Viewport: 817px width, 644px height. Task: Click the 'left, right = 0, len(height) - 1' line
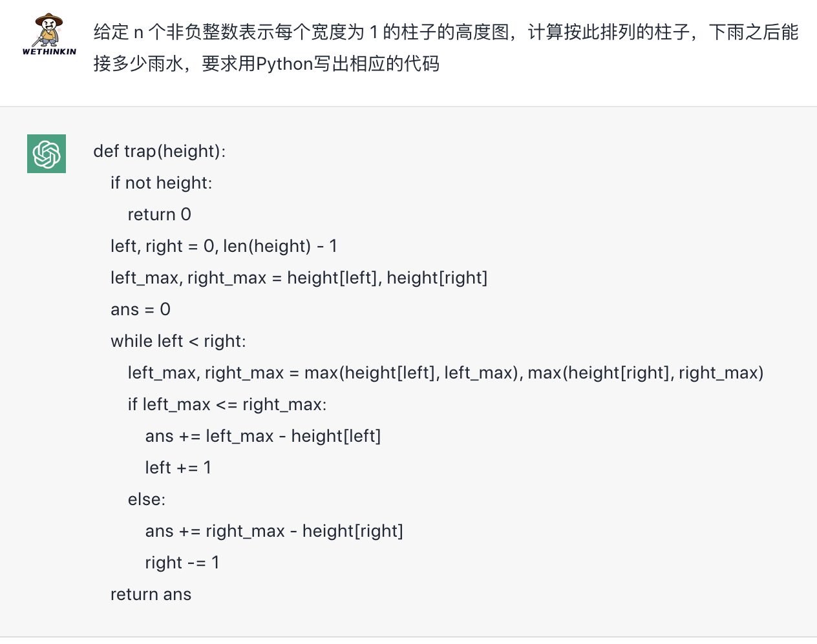224,246
